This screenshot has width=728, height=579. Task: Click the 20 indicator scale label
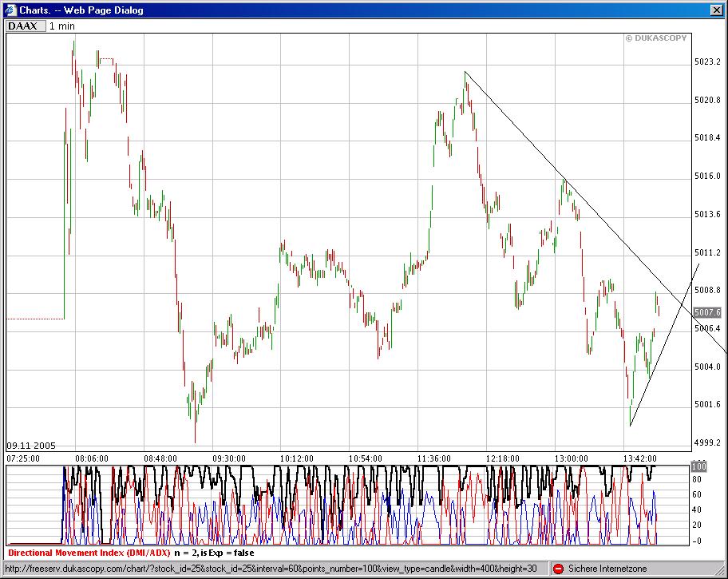(x=697, y=525)
